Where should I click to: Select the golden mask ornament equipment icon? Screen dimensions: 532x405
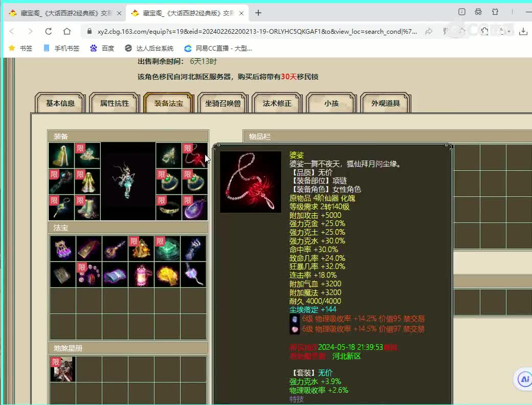pyautogui.click(x=169, y=155)
